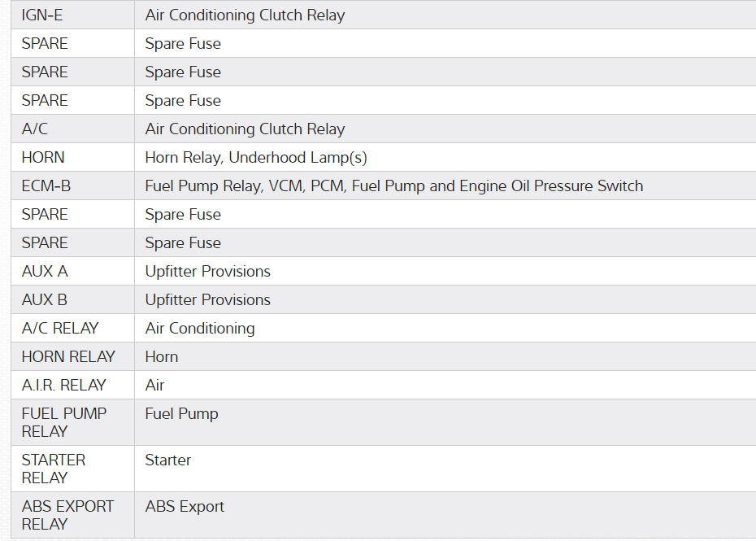Select the ABS EXPORT RELAY label
The width and height of the screenshot is (756, 541).
(x=67, y=515)
